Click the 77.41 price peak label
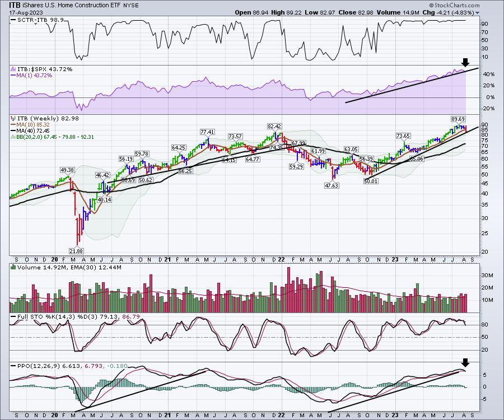The image size is (504, 420). click(x=208, y=131)
